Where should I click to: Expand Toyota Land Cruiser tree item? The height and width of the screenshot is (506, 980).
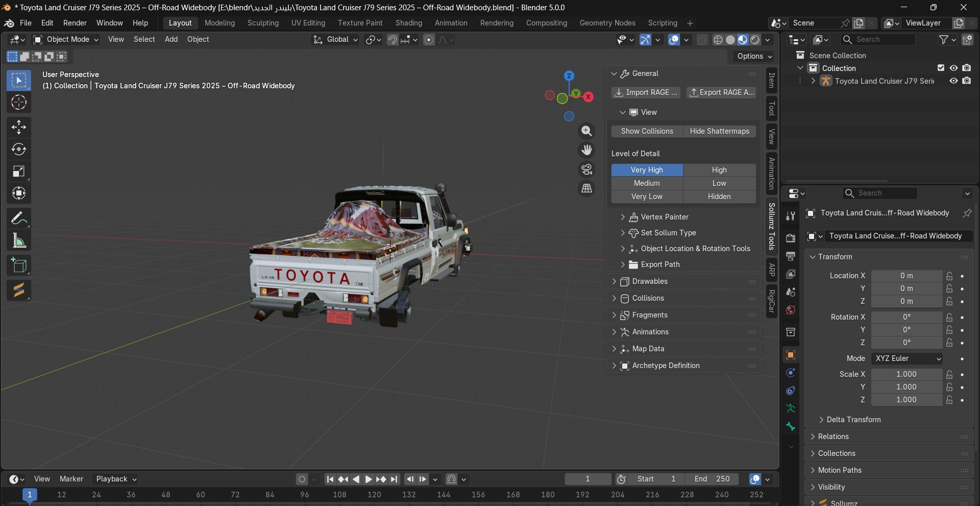click(x=813, y=81)
